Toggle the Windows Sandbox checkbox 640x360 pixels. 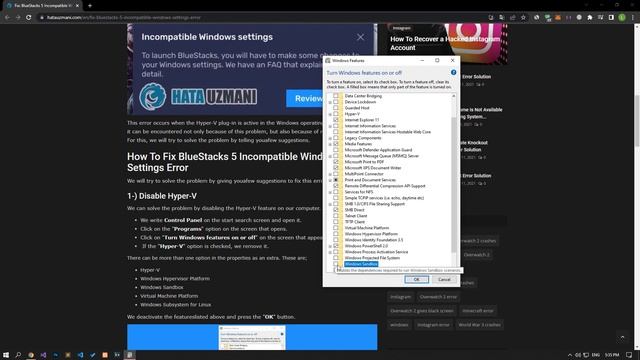(336, 264)
